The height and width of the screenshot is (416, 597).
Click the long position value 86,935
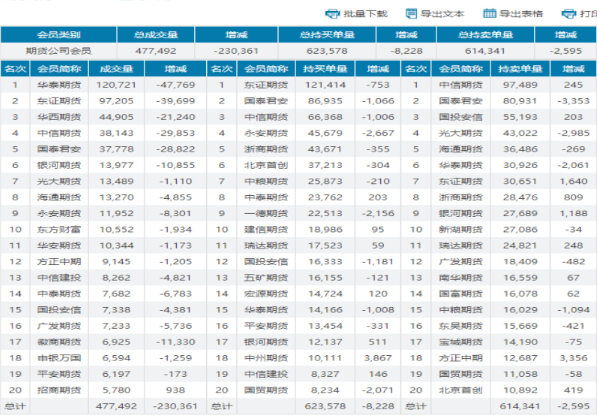click(325, 101)
